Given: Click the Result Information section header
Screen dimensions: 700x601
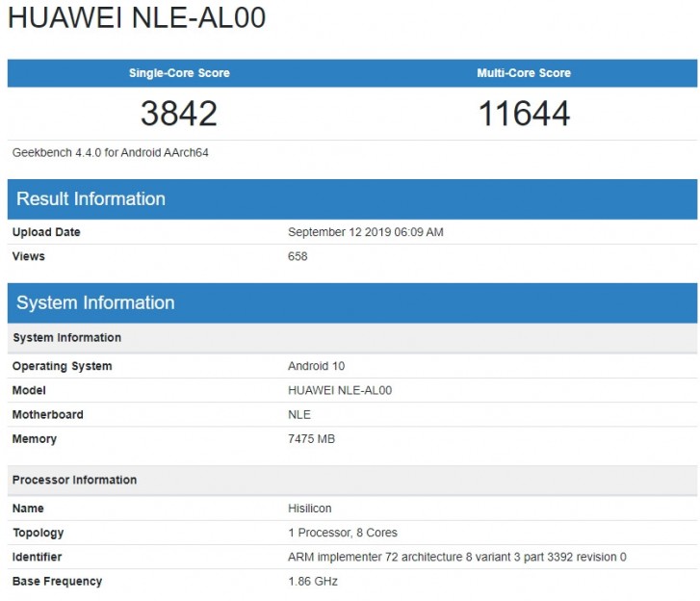Looking at the screenshot, I should point(91,199).
